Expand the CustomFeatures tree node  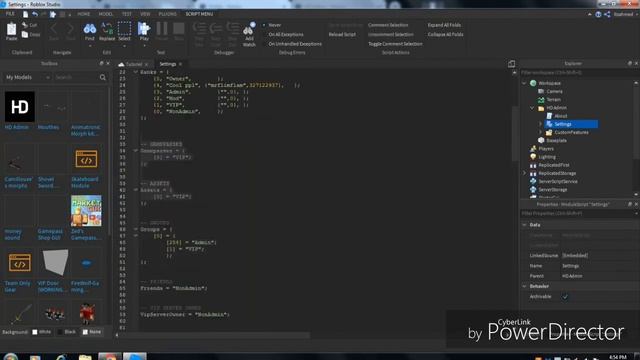coord(540,132)
